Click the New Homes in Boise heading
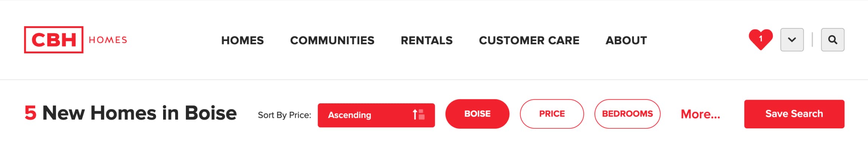Viewport: 868px width, 147px height. (x=140, y=113)
